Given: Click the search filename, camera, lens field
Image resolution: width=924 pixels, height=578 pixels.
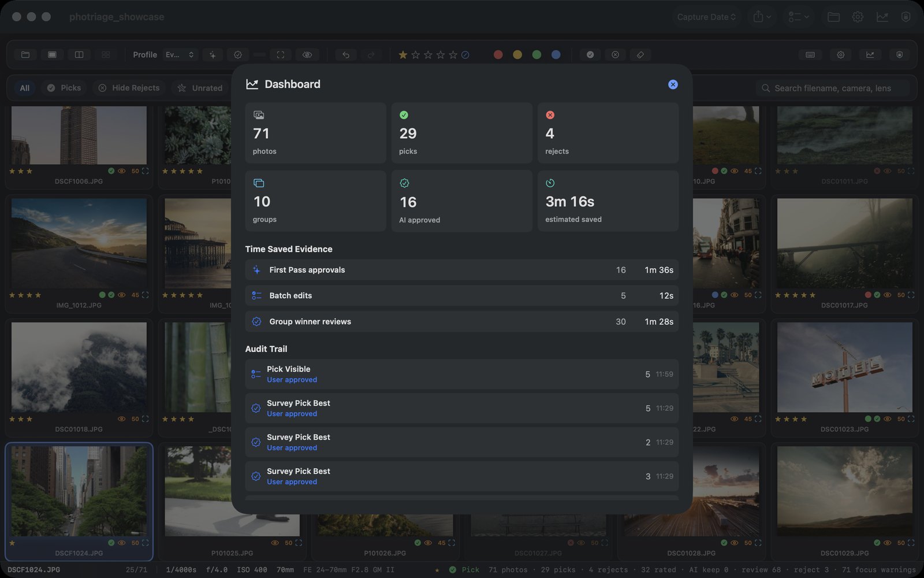Looking at the screenshot, I should pos(832,88).
